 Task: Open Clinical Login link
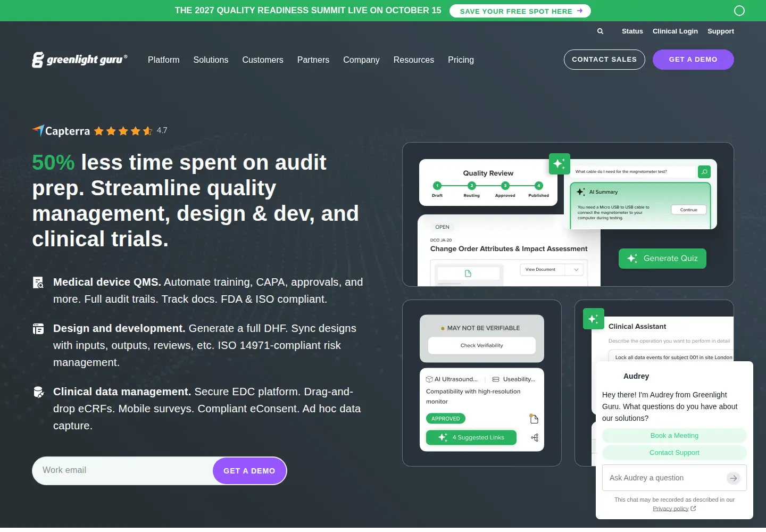click(675, 31)
